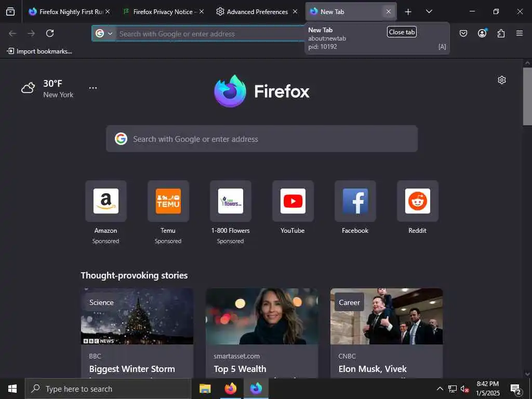
Task: Expand the search engine chooser dropdown
Action: (x=110, y=34)
